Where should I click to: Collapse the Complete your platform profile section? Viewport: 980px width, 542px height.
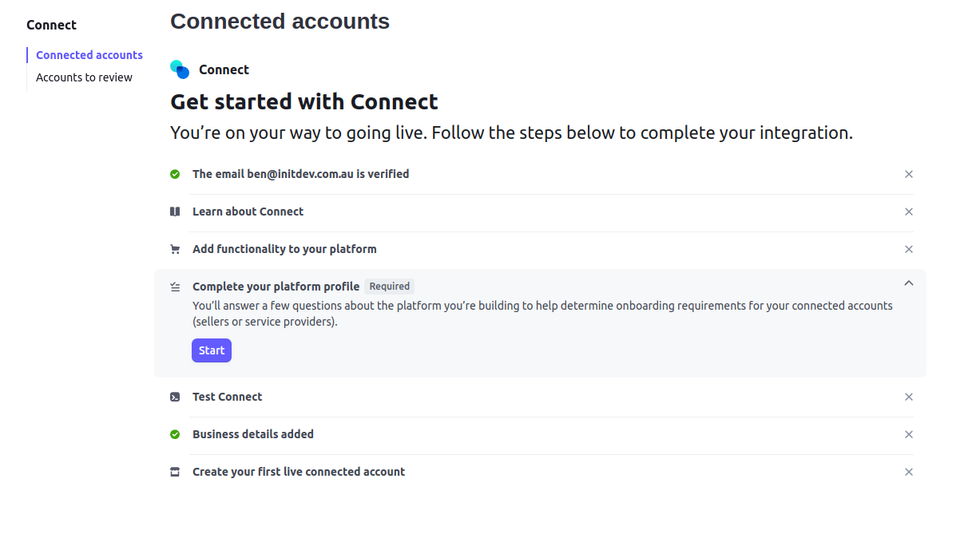click(908, 283)
